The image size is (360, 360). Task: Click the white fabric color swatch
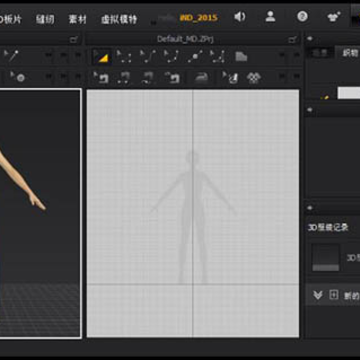click(x=349, y=93)
